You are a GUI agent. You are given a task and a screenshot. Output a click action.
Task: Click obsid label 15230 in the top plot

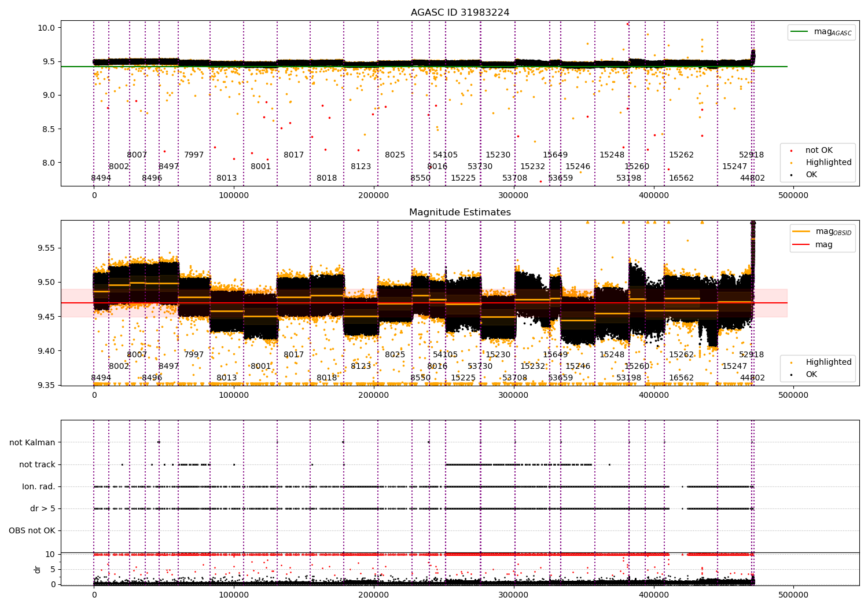click(x=498, y=155)
